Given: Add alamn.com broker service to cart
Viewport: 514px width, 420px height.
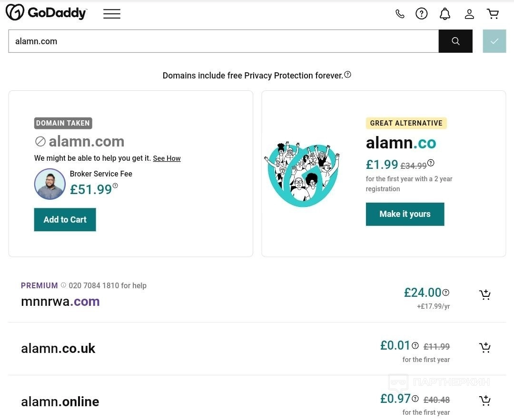Looking at the screenshot, I should (65, 220).
